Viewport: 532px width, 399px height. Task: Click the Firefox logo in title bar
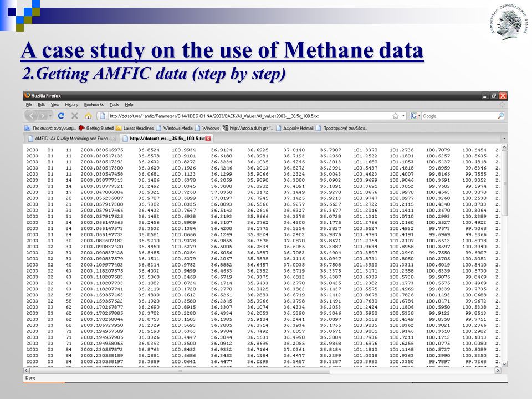click(x=27, y=95)
